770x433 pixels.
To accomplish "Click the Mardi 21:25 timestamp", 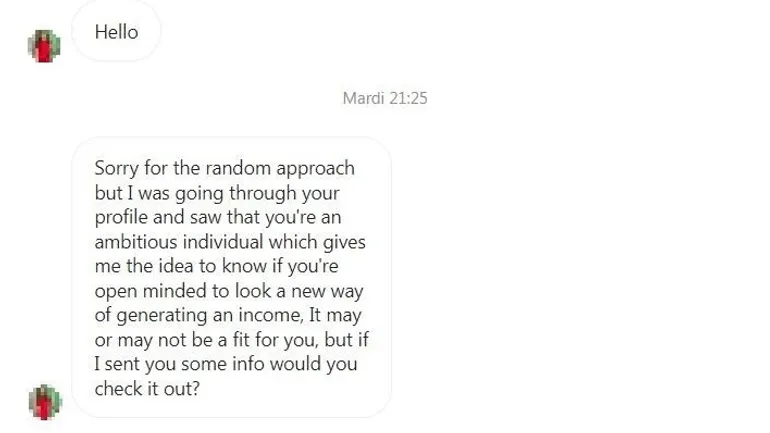I will [x=385, y=98].
